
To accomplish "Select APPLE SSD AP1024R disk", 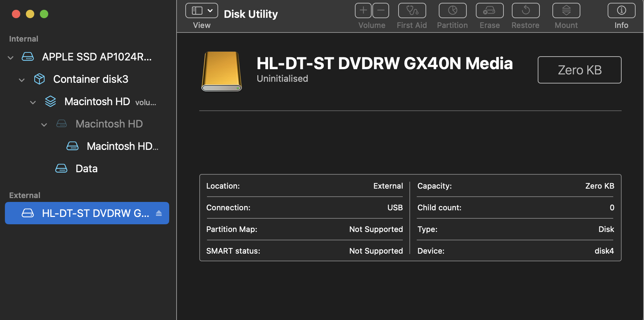I will [x=87, y=57].
